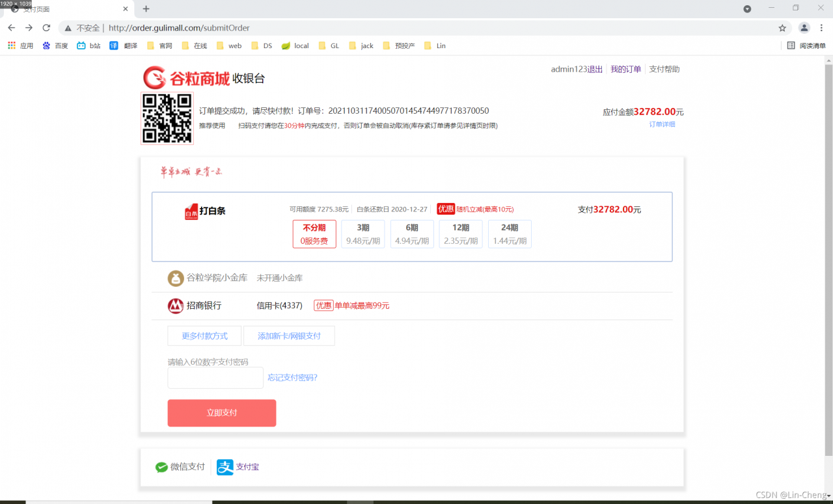Open the 阅读清单 reading list

point(806,46)
